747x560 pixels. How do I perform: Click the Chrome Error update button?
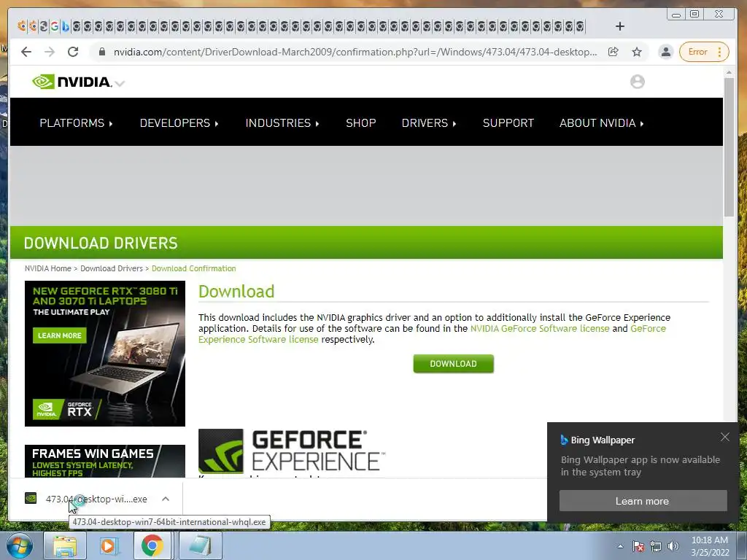coord(704,52)
